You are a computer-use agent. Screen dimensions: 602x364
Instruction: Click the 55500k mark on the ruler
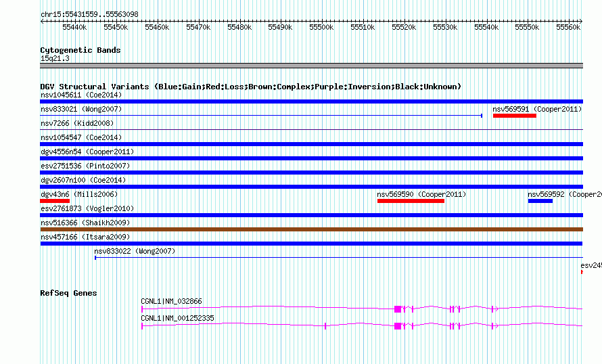[321, 27]
